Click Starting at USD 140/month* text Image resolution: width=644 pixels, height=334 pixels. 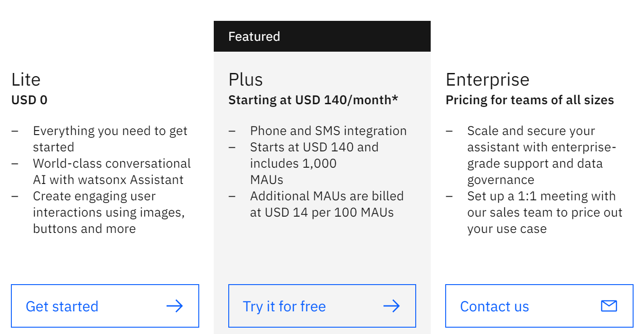point(313,100)
